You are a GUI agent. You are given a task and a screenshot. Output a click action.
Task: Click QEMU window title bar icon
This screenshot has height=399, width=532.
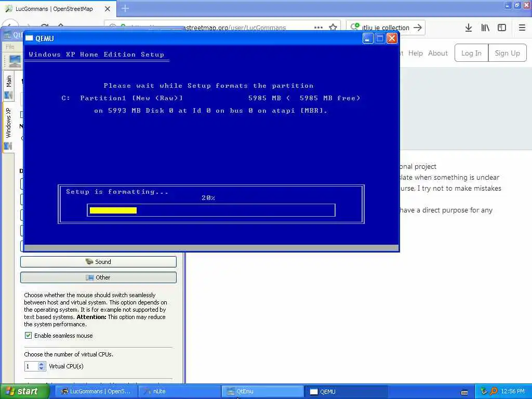(x=29, y=38)
